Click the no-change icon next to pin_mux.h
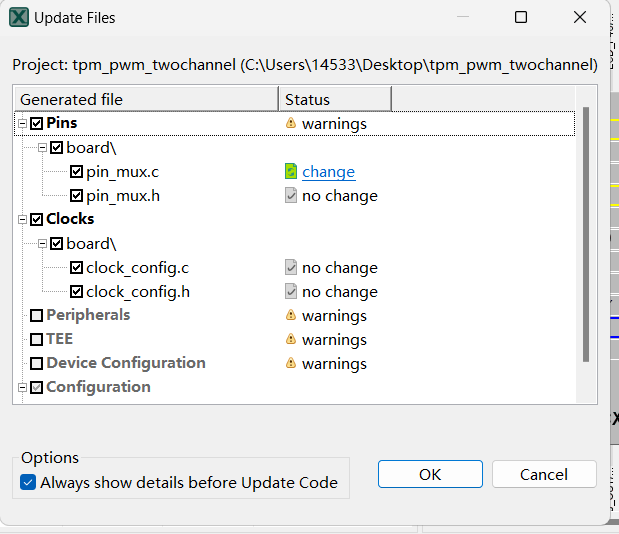The height and width of the screenshot is (534, 619). (291, 196)
